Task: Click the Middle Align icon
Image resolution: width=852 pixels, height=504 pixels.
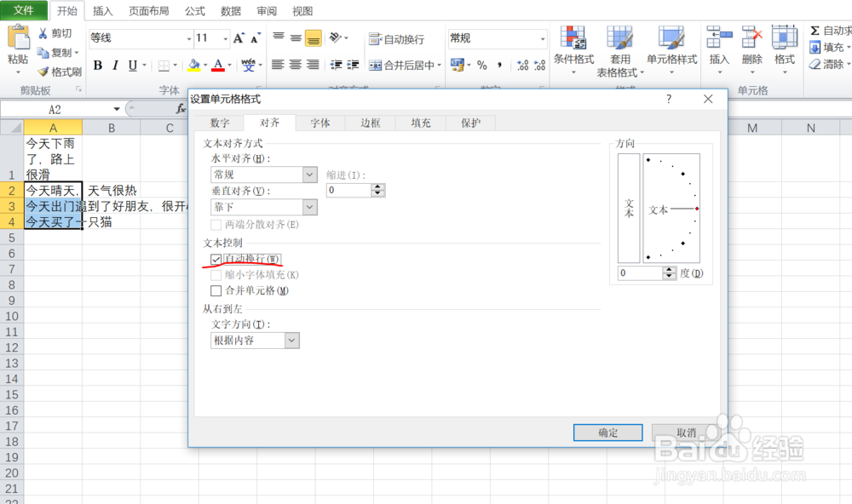Action: tap(296, 37)
